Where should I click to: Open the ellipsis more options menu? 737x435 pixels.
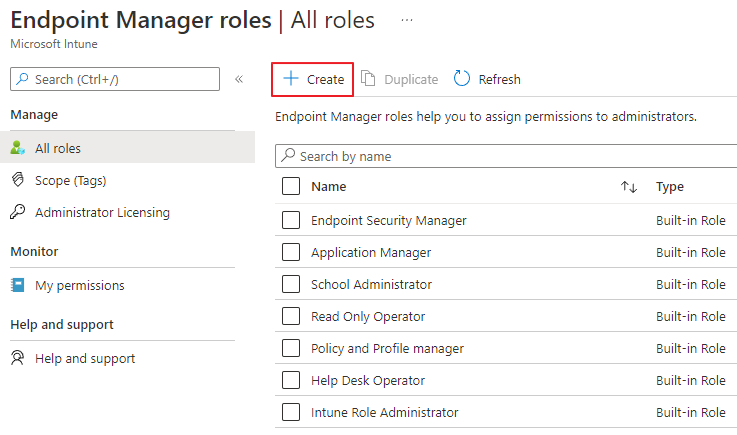point(406,20)
